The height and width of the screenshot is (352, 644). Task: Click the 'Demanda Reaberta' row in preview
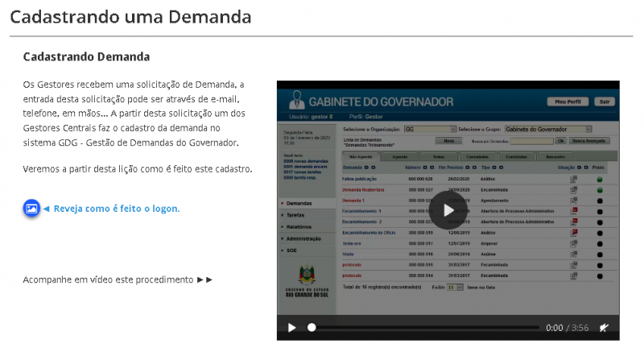pyautogui.click(x=473, y=190)
